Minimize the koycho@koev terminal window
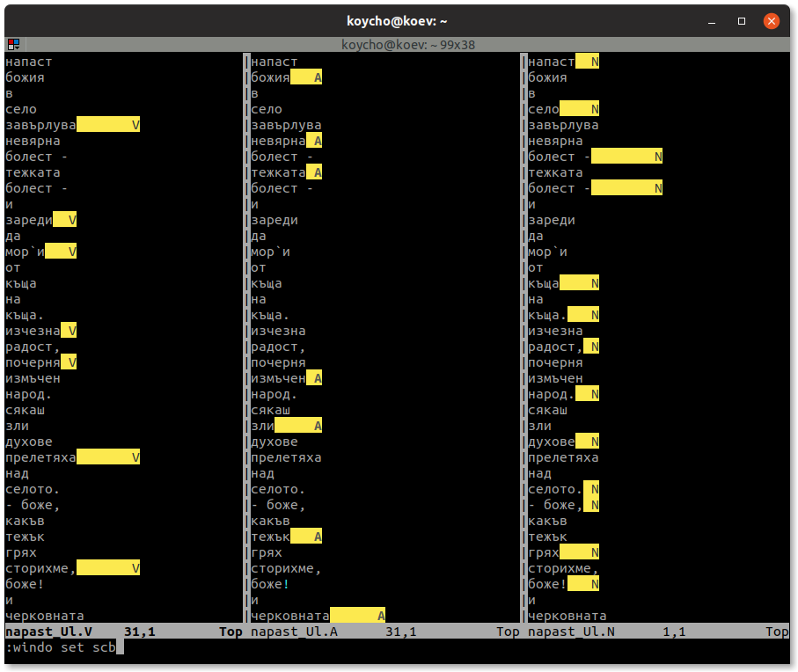This screenshot has width=798, height=672. tap(712, 21)
